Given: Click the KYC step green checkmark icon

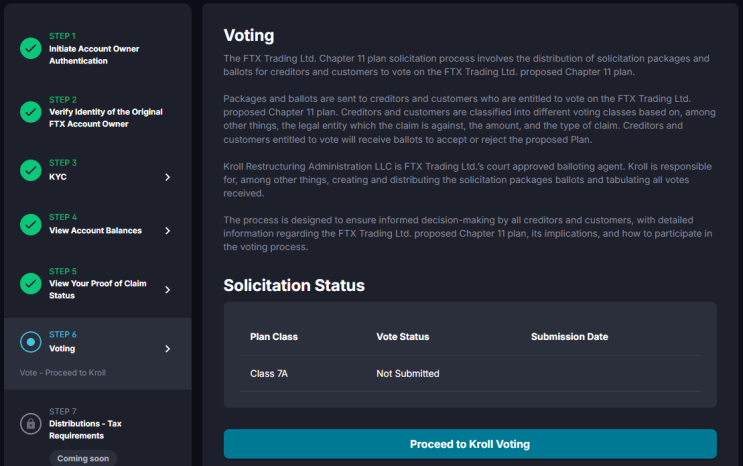Looking at the screenshot, I should coord(30,170).
